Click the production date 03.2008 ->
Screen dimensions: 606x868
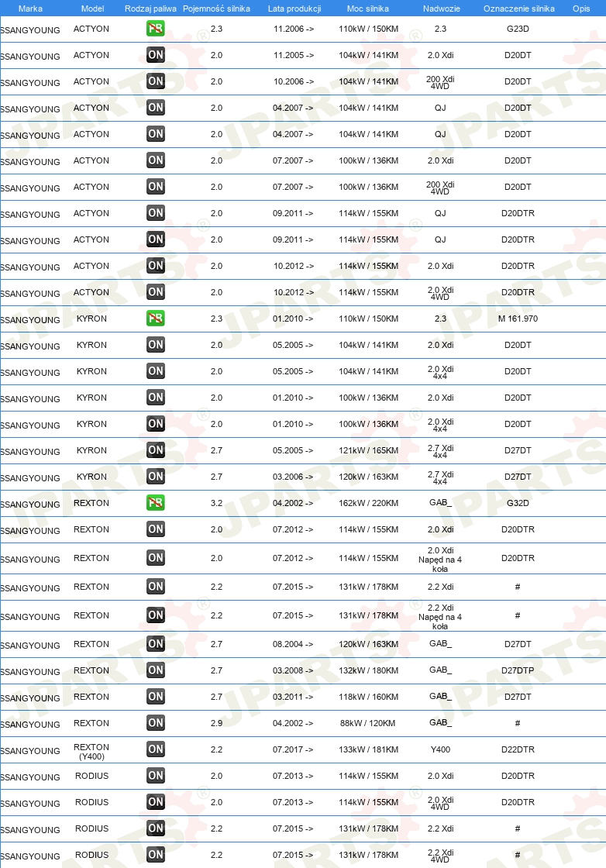pos(293,670)
